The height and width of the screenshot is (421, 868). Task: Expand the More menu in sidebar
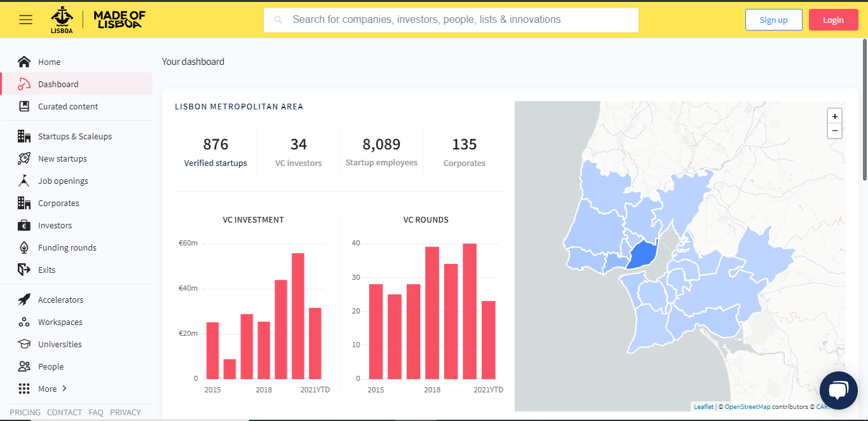[x=52, y=389]
